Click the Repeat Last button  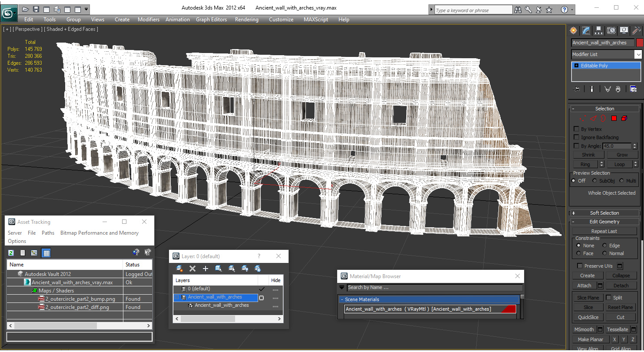pyautogui.click(x=604, y=231)
